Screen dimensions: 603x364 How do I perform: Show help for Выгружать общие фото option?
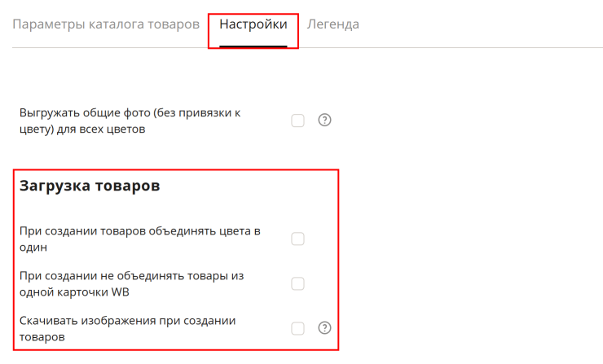pos(324,120)
